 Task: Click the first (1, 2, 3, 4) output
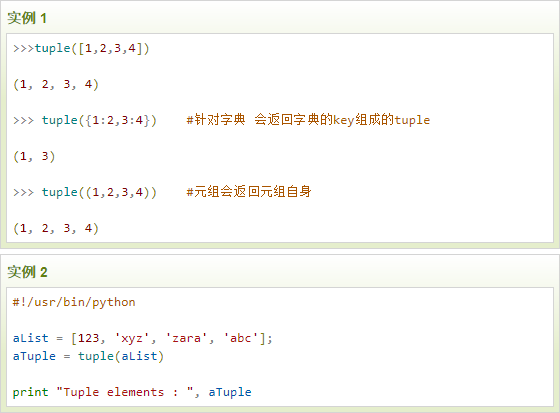[56, 85]
